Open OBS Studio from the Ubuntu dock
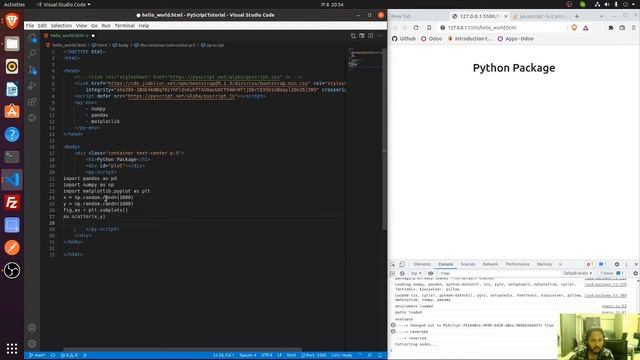This screenshot has height=360, width=640. [x=12, y=270]
